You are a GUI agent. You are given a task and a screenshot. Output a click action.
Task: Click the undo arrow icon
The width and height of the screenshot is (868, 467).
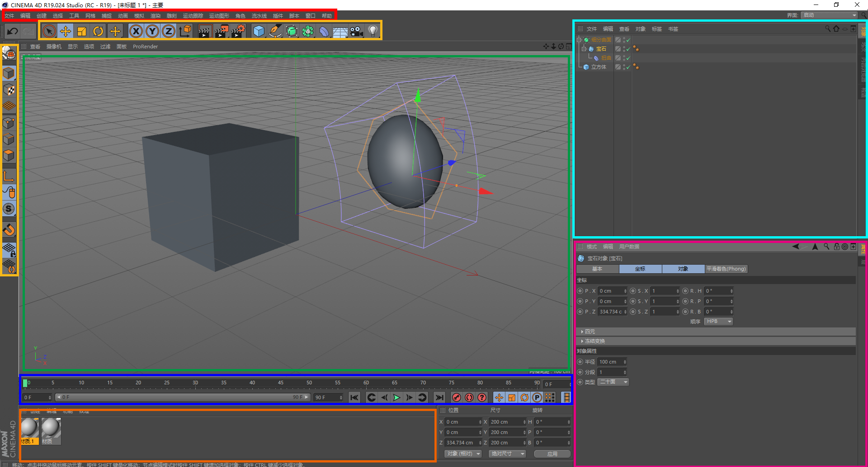click(x=12, y=31)
